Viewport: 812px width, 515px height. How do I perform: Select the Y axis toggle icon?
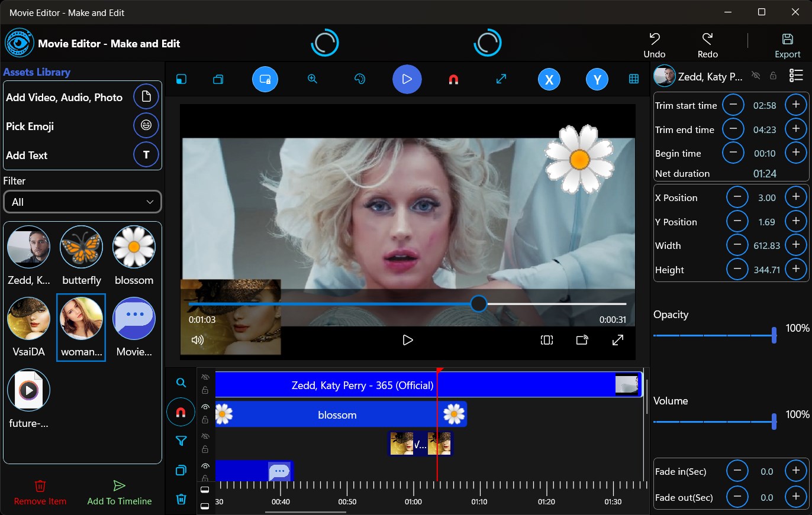(596, 79)
